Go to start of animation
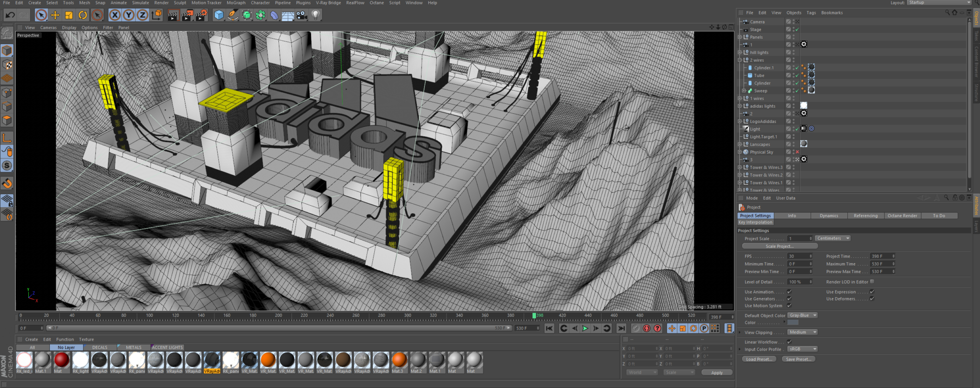 tap(549, 328)
